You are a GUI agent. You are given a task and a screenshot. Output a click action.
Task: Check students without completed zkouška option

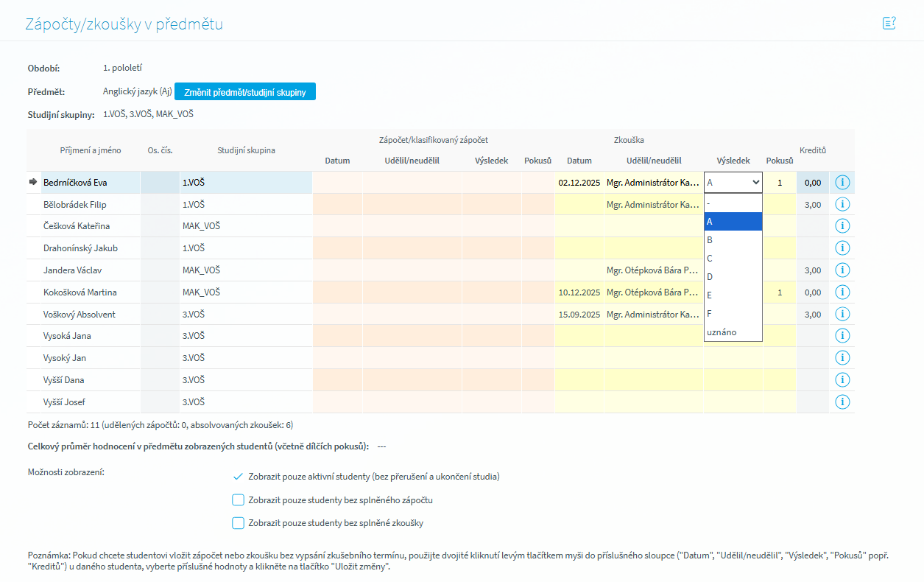point(238,523)
